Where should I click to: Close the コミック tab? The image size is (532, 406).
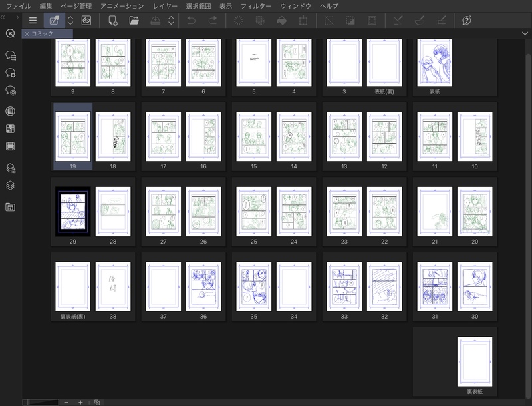click(27, 33)
